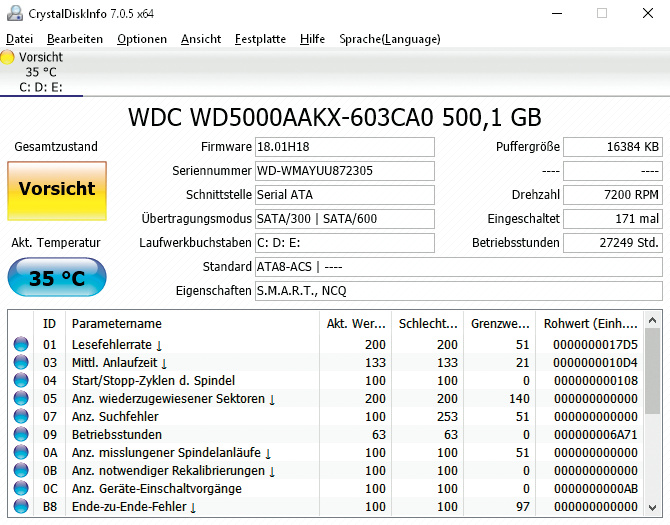The height and width of the screenshot is (525, 670).
Task: Open the Datei menu
Action: tap(20, 39)
